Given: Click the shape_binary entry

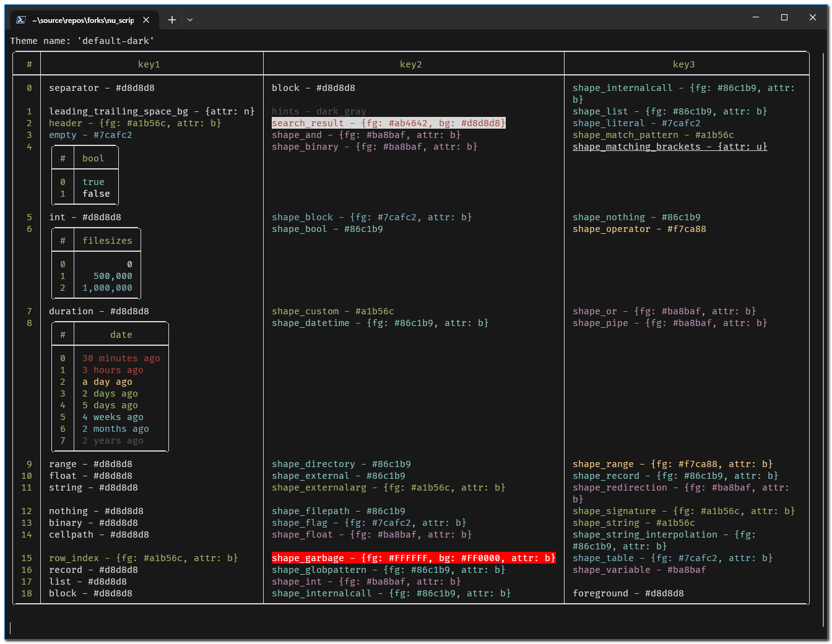Looking at the screenshot, I should coord(375,147).
